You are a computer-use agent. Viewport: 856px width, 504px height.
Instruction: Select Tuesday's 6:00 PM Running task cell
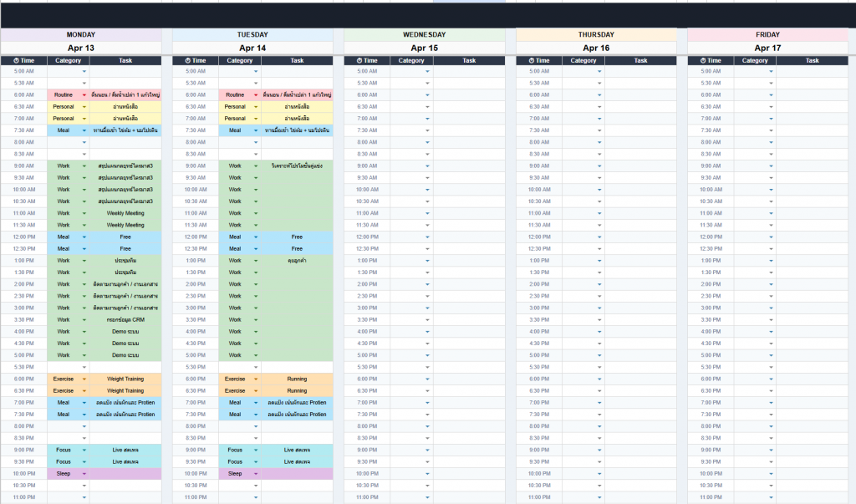[x=297, y=379]
